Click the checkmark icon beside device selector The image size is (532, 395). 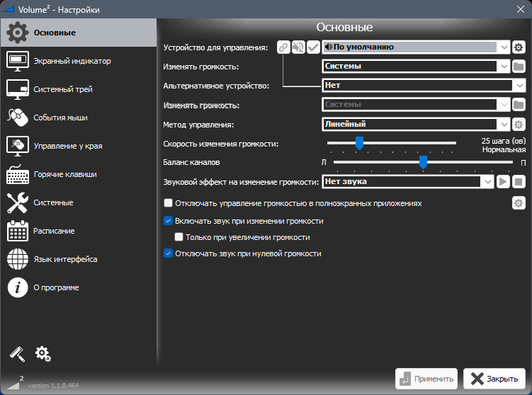(313, 47)
